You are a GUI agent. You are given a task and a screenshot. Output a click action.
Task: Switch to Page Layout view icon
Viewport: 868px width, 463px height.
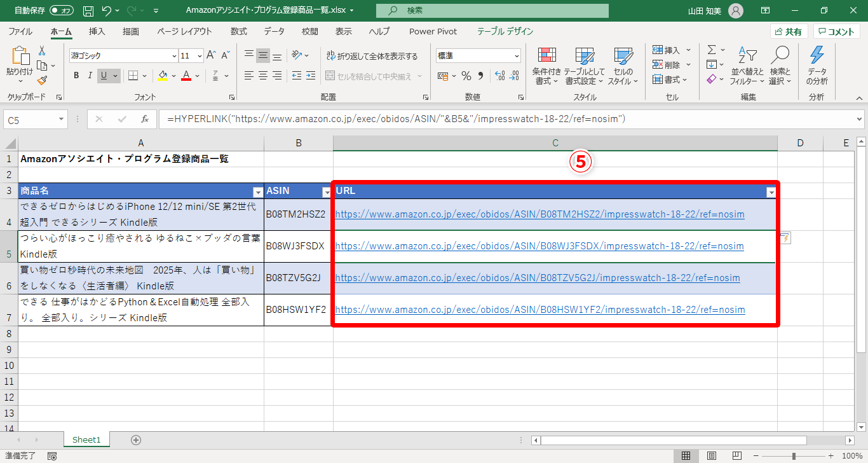tap(712, 456)
